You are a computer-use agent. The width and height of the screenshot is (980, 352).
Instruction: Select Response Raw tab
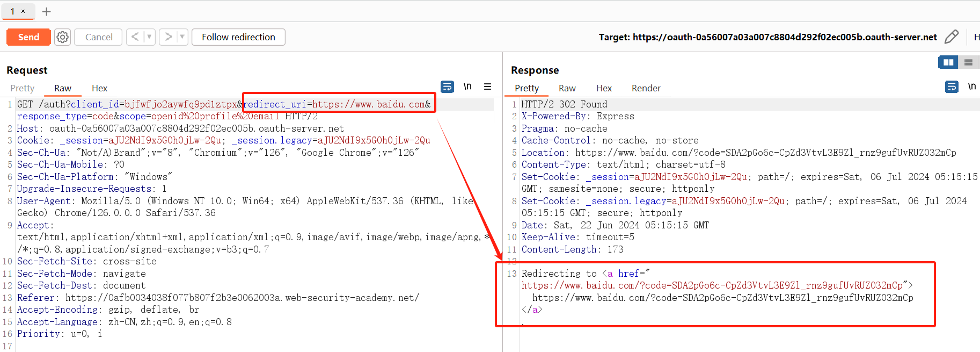coord(567,88)
